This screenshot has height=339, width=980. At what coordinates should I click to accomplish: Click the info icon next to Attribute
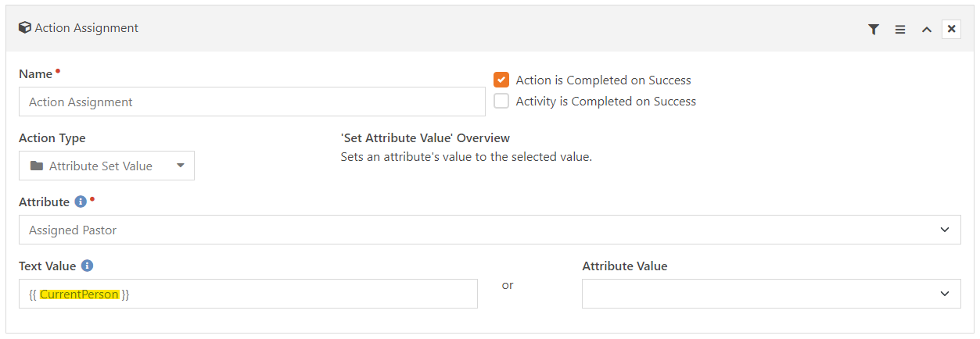[x=80, y=202]
